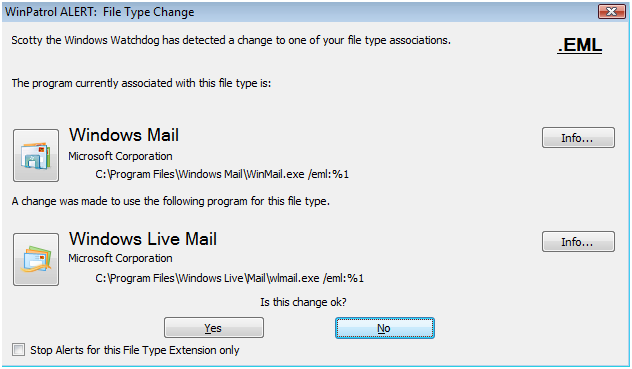The width and height of the screenshot is (632, 369).
Task: Reject the change with the No button
Action: coord(385,328)
